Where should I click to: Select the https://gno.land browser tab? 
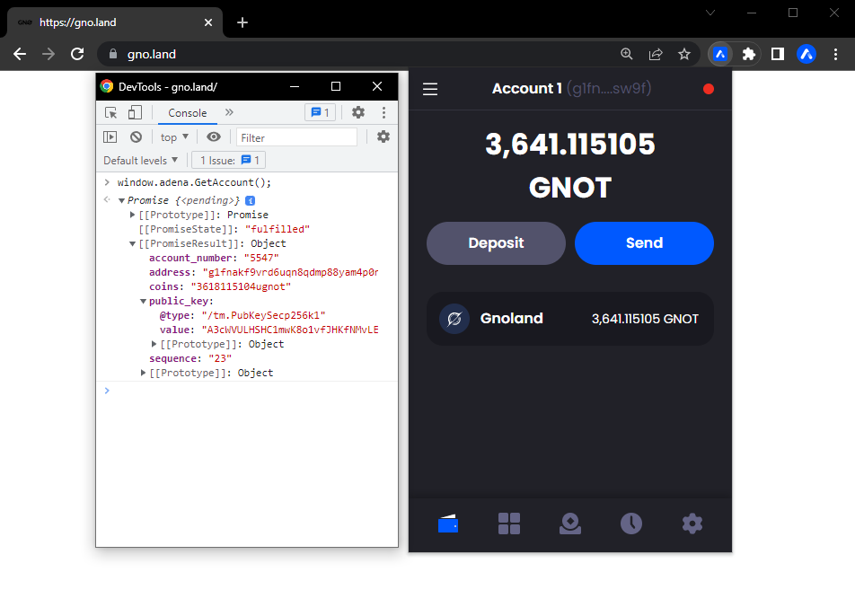coord(115,22)
